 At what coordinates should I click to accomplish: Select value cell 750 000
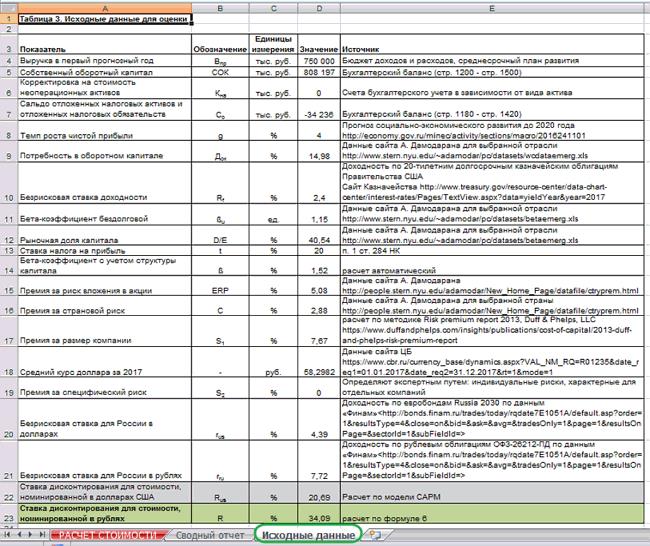tap(319, 61)
